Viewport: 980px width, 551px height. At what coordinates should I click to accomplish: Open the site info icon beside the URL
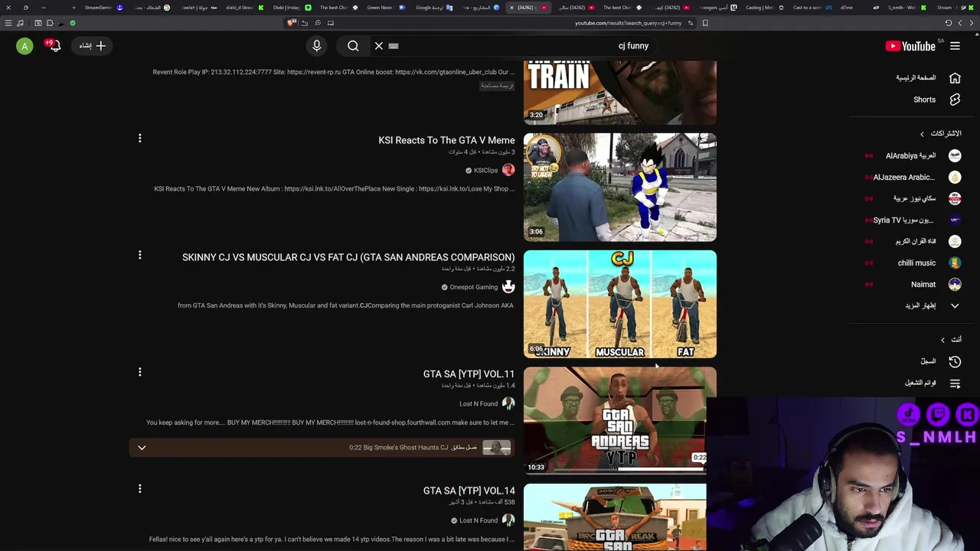pos(691,23)
